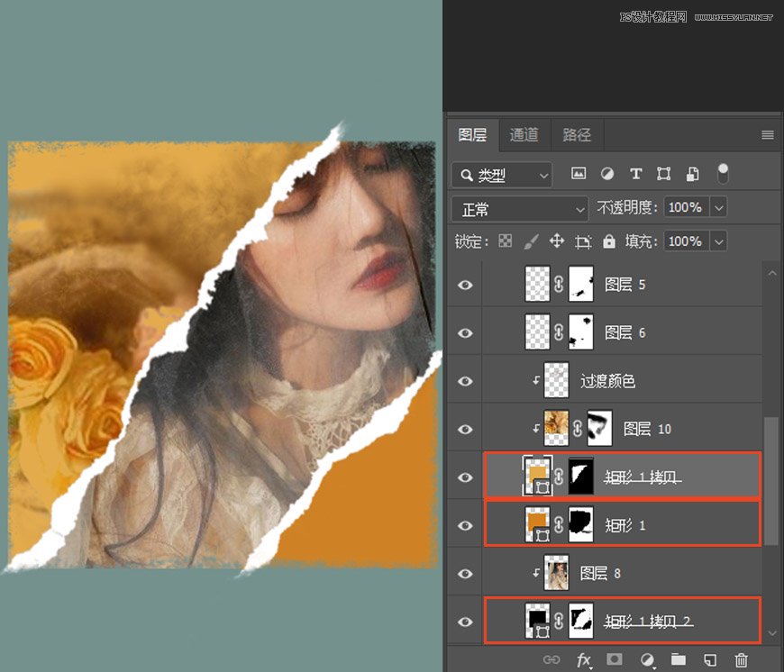The image size is (784, 672).
Task: Switch to the 通道 channels tab
Action: point(524,135)
